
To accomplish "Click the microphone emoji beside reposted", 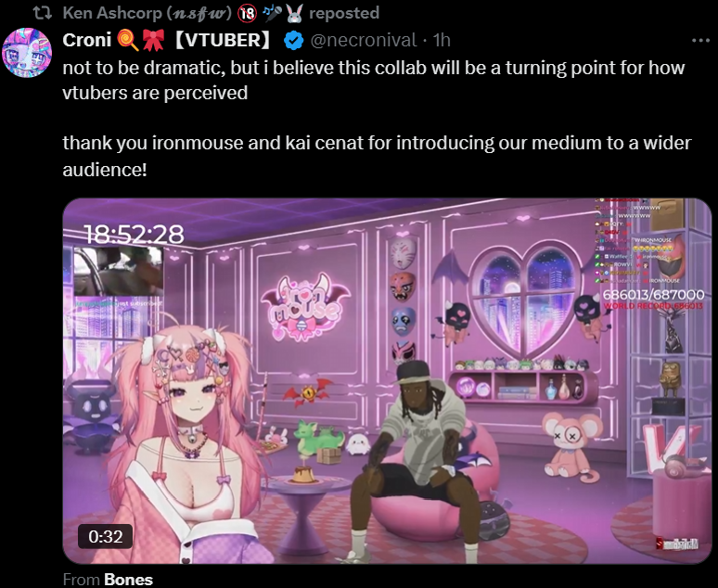I will (x=272, y=13).
